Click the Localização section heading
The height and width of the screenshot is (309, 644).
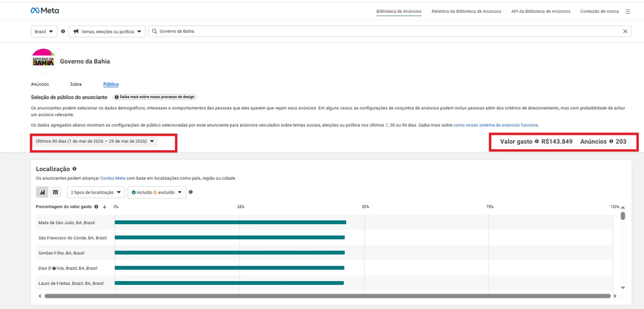53,169
